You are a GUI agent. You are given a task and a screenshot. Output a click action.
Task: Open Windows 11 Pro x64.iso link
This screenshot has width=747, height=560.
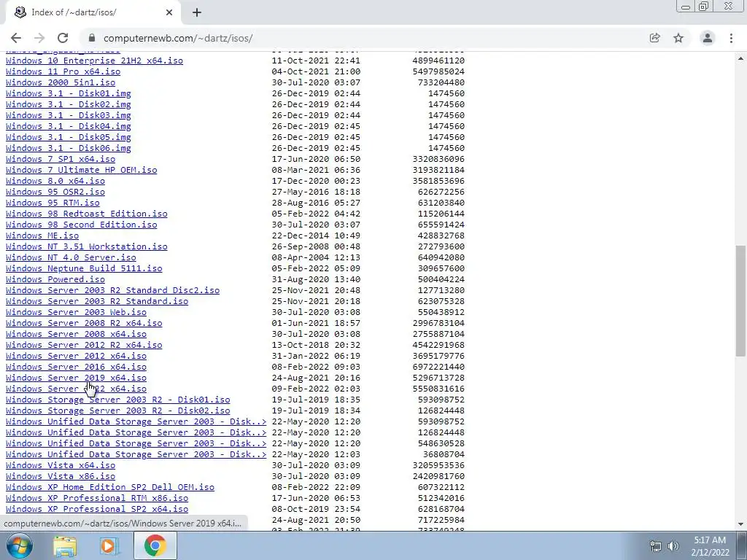click(63, 71)
